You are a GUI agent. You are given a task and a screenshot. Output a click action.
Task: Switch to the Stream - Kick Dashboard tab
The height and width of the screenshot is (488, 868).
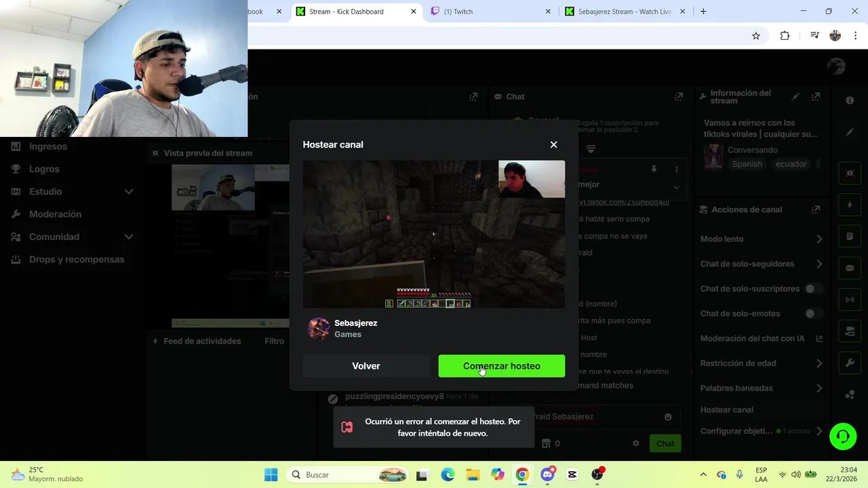point(356,12)
